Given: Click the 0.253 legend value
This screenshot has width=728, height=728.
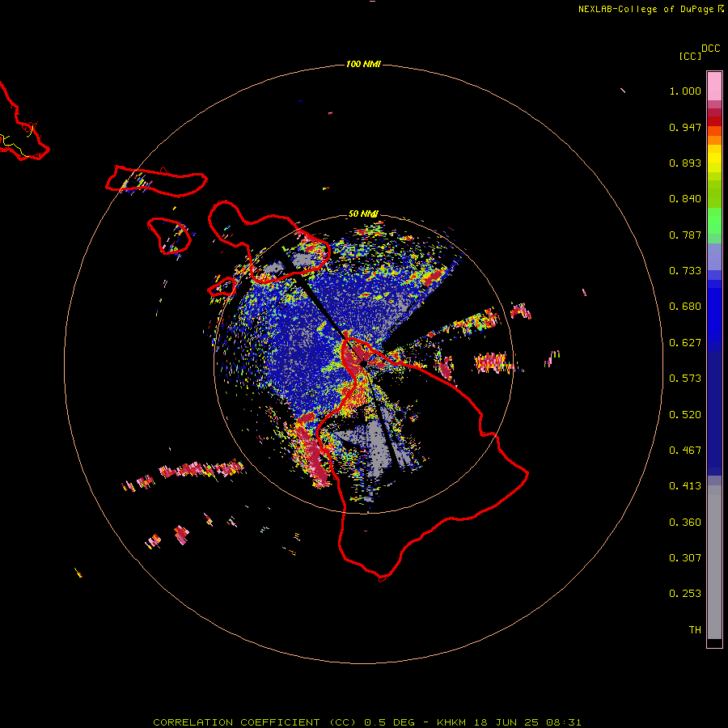Looking at the screenshot, I should tap(685, 594).
